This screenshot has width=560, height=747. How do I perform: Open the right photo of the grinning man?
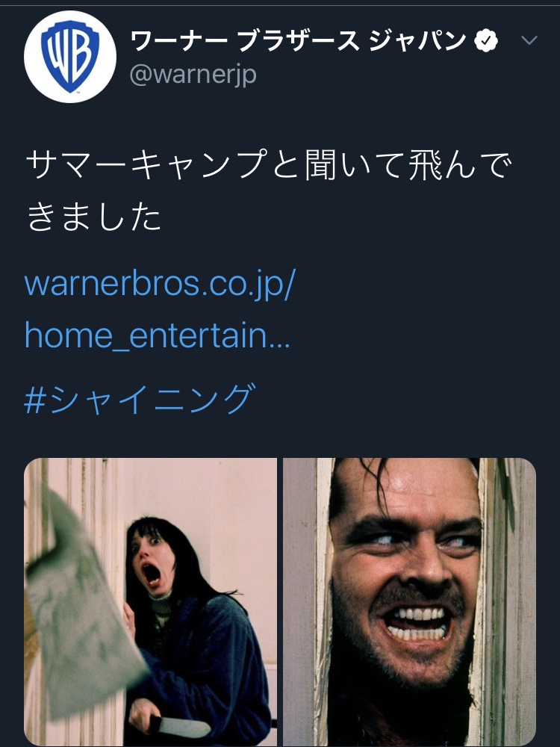pyautogui.click(x=409, y=602)
